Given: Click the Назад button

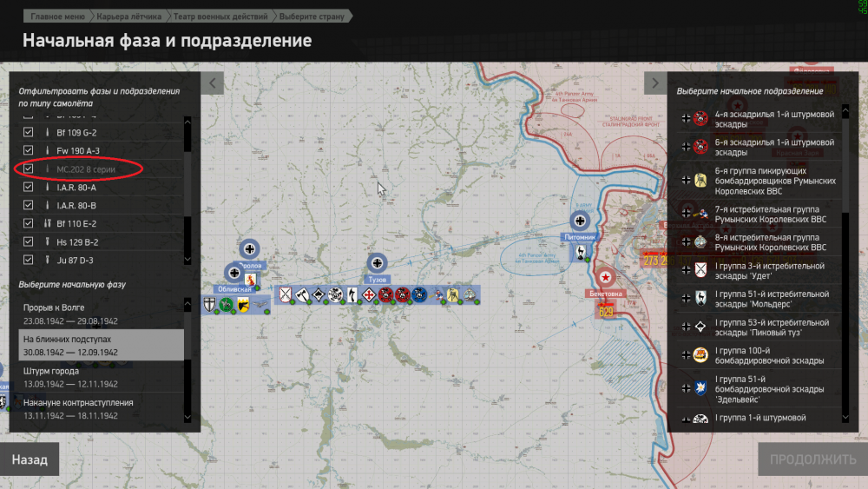Looking at the screenshot, I should [30, 459].
